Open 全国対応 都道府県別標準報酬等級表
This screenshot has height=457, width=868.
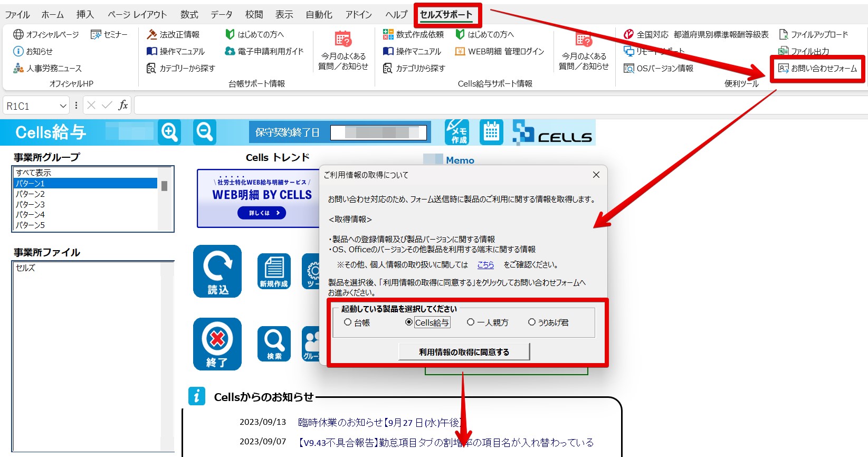click(696, 34)
